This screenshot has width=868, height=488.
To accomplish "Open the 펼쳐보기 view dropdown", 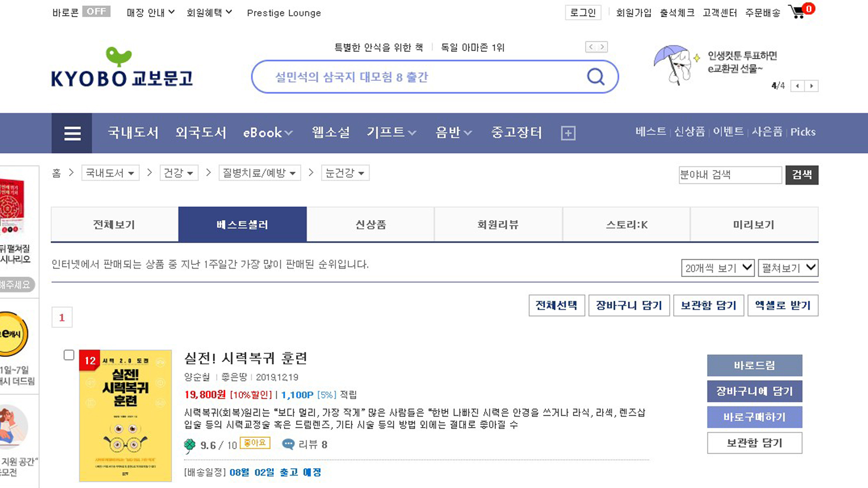I will [788, 268].
